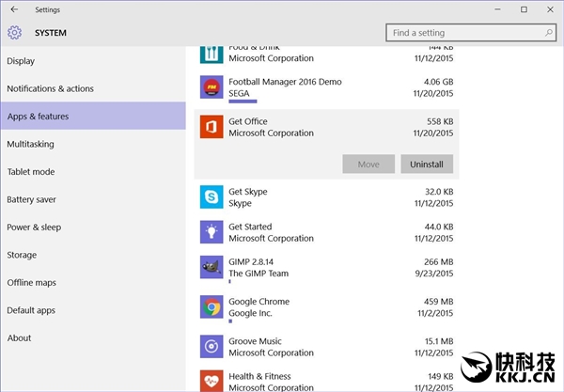Click the SEGA publisher label

tap(239, 93)
